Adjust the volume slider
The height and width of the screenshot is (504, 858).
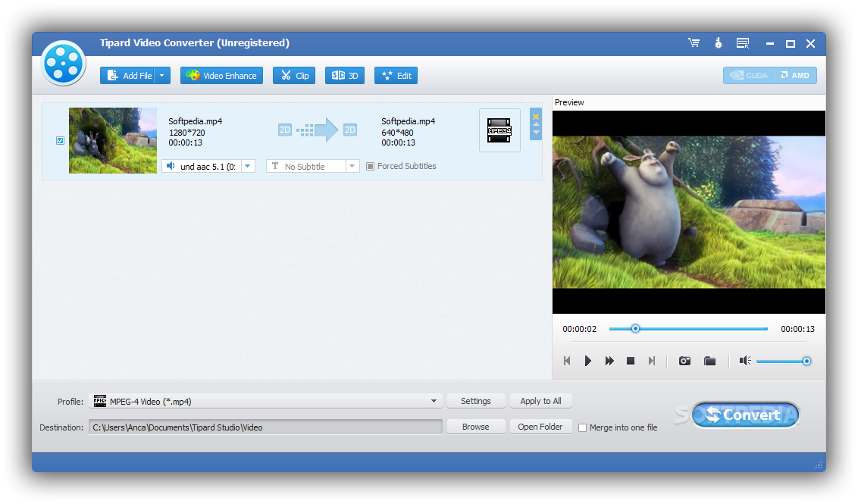click(x=784, y=362)
